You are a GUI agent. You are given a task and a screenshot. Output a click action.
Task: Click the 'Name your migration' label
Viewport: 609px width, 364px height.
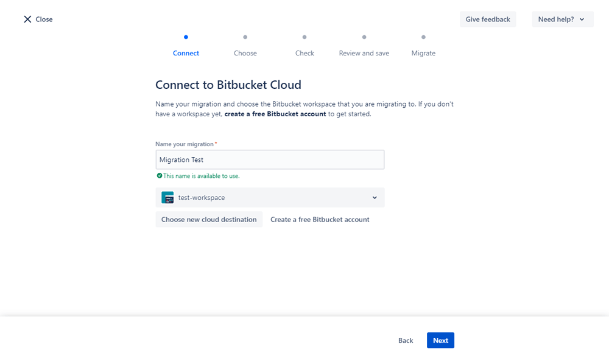(x=185, y=144)
